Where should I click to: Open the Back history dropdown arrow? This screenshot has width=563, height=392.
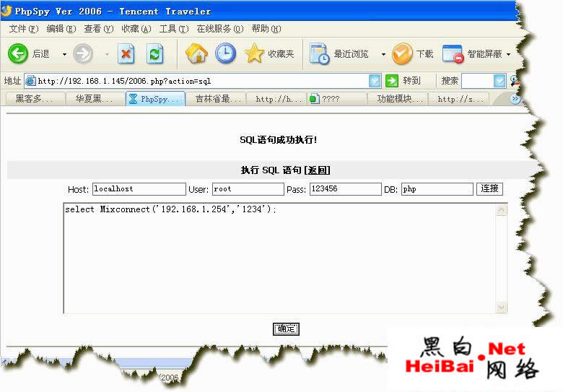(64, 54)
